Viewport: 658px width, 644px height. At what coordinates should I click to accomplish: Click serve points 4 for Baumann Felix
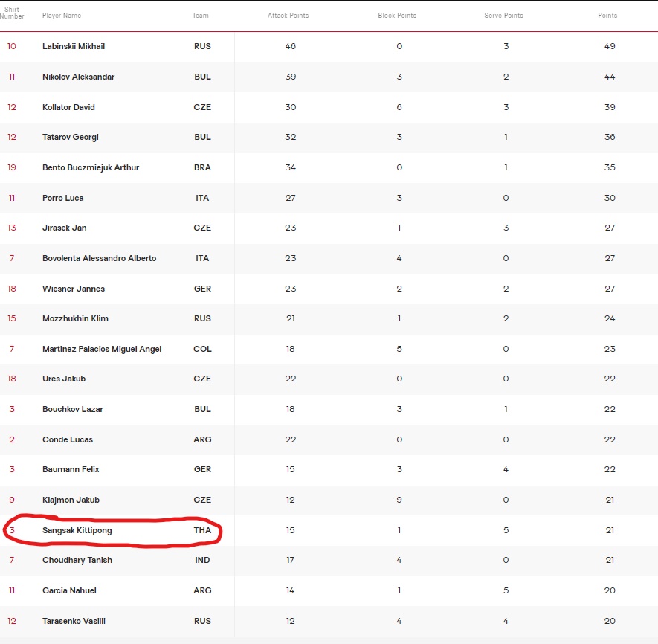[x=506, y=469]
